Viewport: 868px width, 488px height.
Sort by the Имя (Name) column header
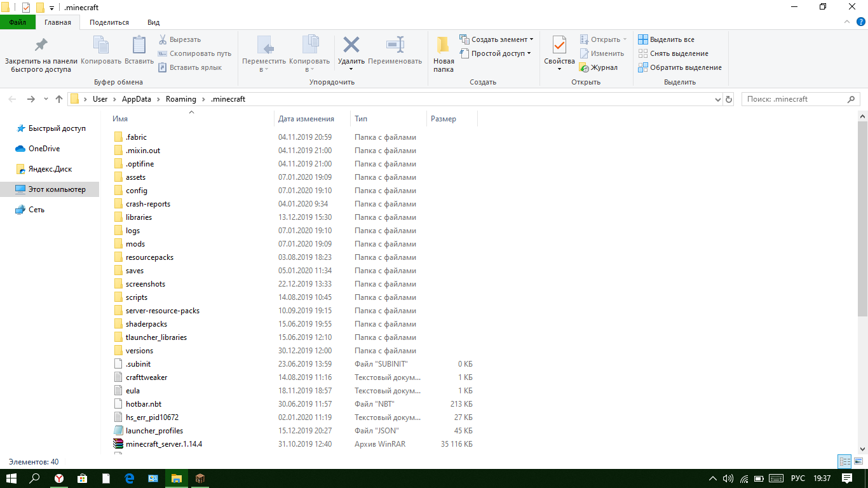pos(191,119)
